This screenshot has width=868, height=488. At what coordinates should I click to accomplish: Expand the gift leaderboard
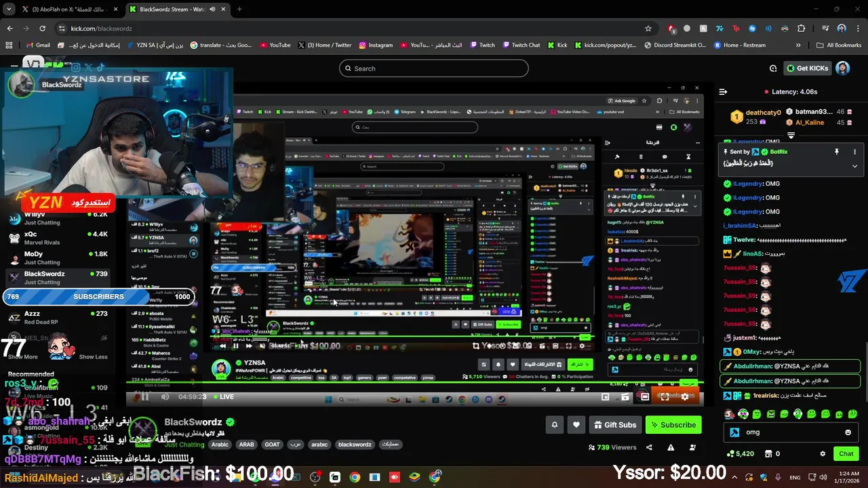[791, 136]
